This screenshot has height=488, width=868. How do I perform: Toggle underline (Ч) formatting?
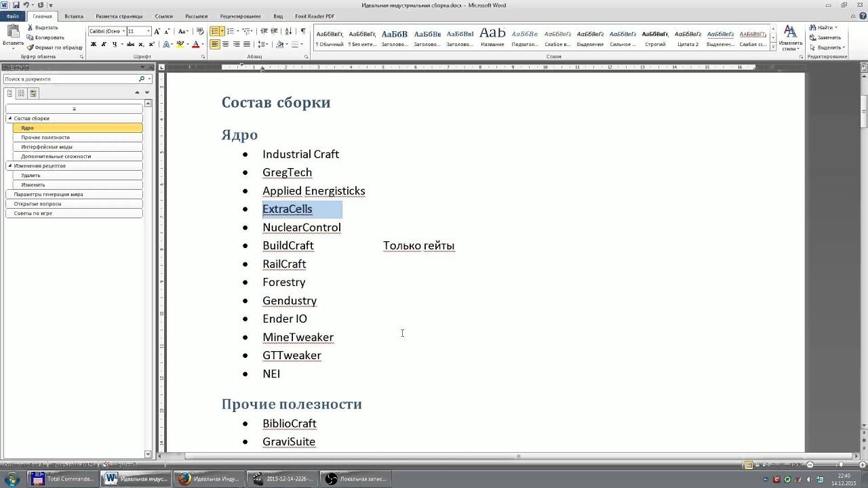click(114, 44)
